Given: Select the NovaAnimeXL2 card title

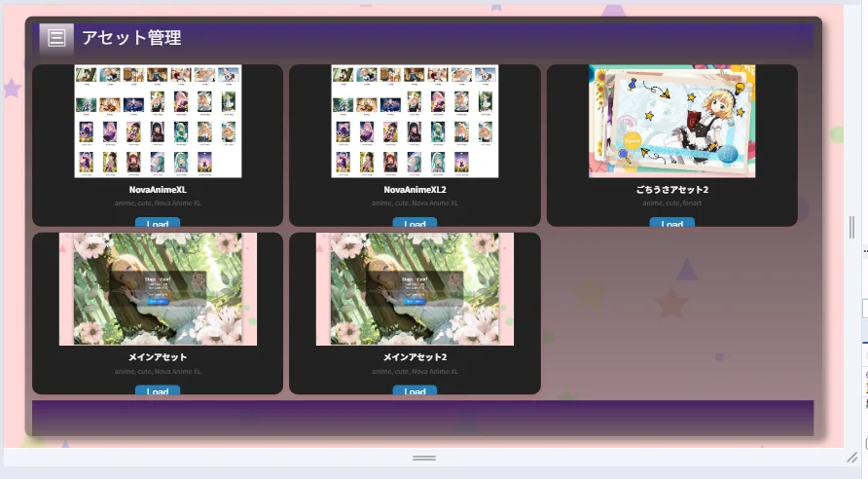Looking at the screenshot, I should point(415,190).
